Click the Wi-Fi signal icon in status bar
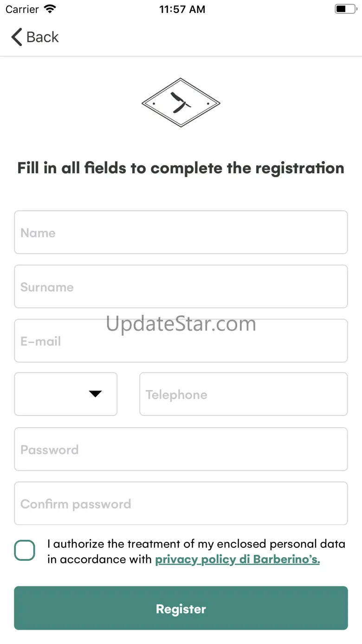The height and width of the screenshot is (644, 362). 50,9
